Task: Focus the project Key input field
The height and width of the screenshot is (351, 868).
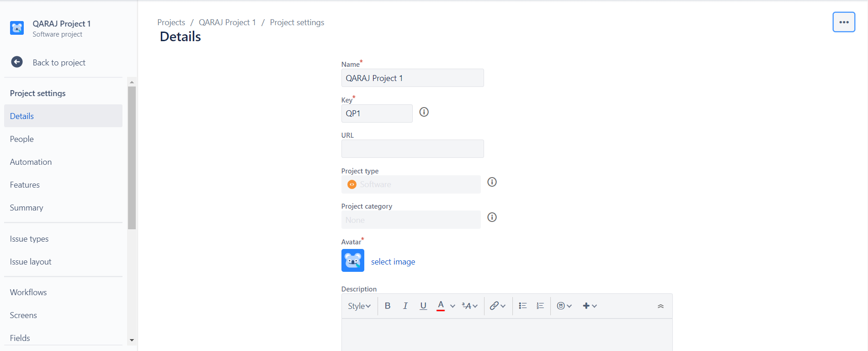Action: [x=377, y=113]
